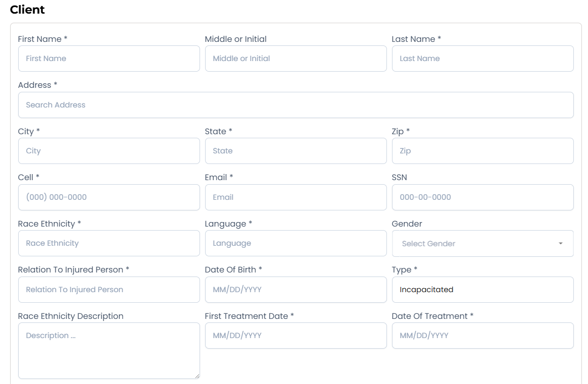The image size is (588, 384).
Task: Click the Date Of Treatment field
Action: (482, 336)
